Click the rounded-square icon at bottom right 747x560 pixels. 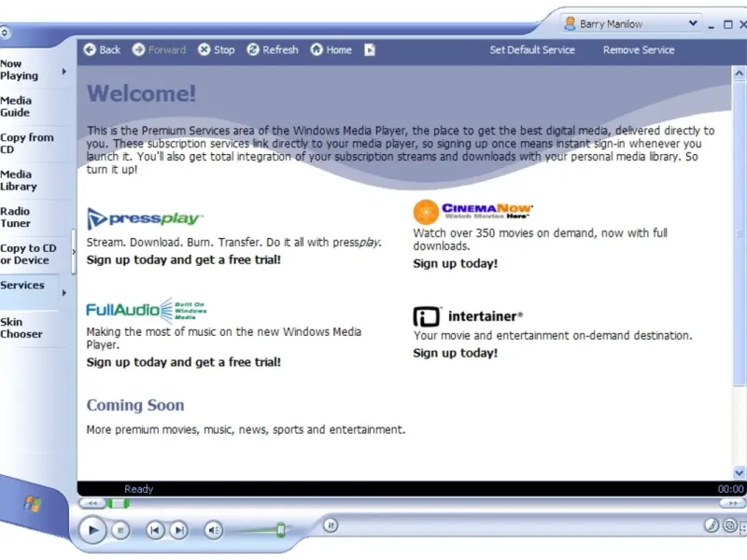(730, 525)
